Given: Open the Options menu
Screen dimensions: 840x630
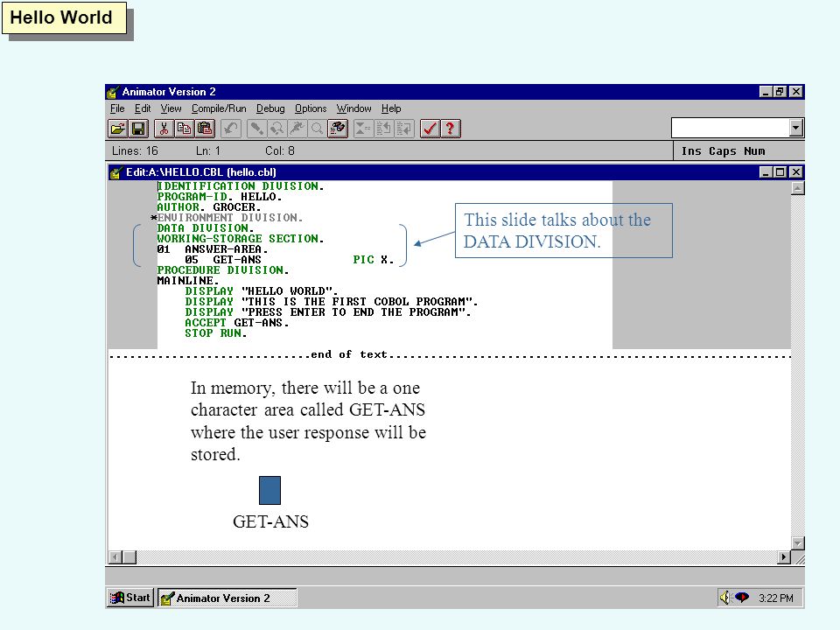Looking at the screenshot, I should [311, 108].
